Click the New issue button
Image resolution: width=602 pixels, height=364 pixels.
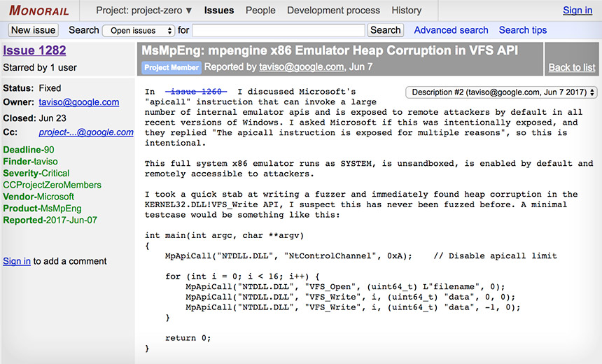pos(34,30)
